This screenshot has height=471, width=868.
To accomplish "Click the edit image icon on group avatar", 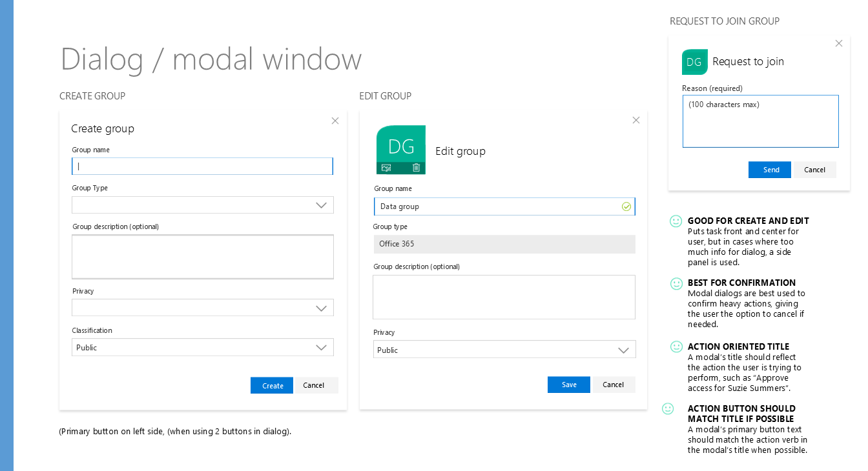I will (386, 168).
